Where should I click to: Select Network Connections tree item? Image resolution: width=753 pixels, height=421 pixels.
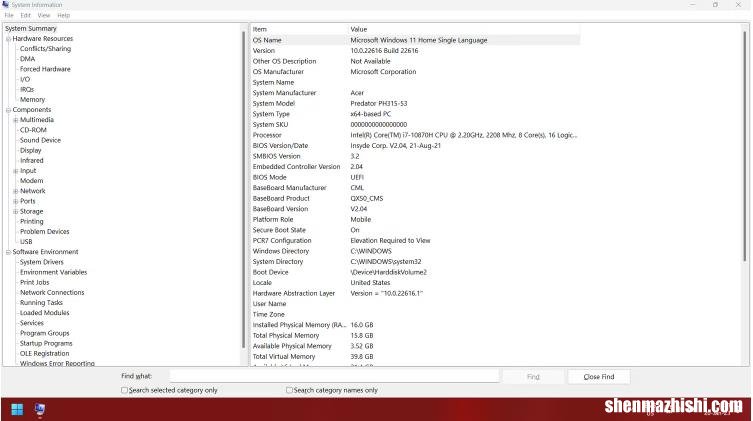point(52,292)
